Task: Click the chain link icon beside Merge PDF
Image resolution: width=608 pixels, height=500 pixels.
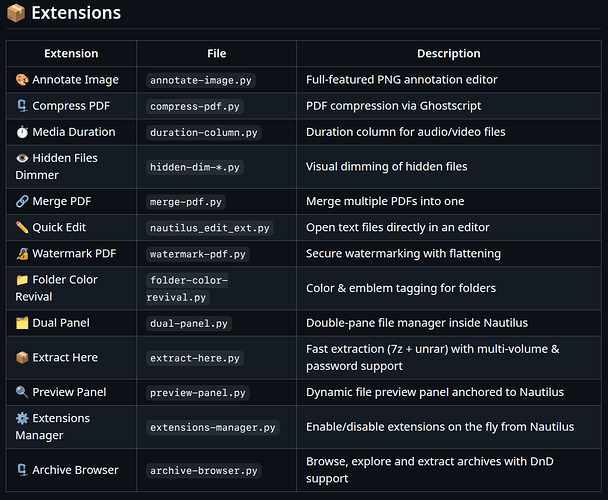Action: tap(22, 202)
